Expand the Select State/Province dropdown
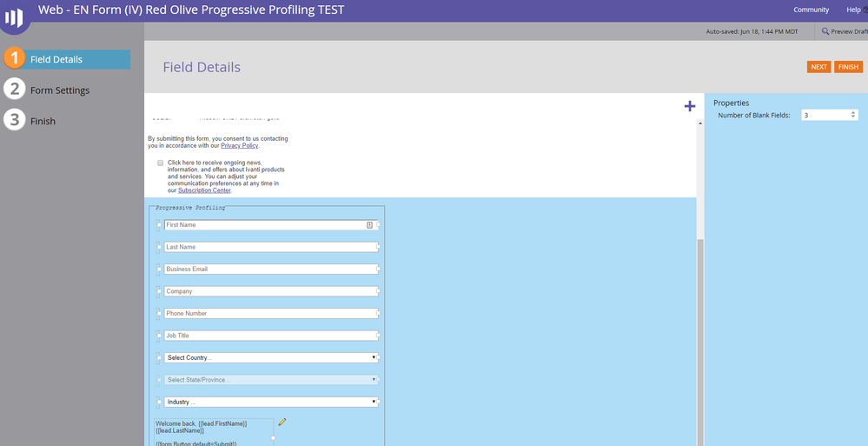Viewport: 868px width, 446px height. (x=271, y=380)
